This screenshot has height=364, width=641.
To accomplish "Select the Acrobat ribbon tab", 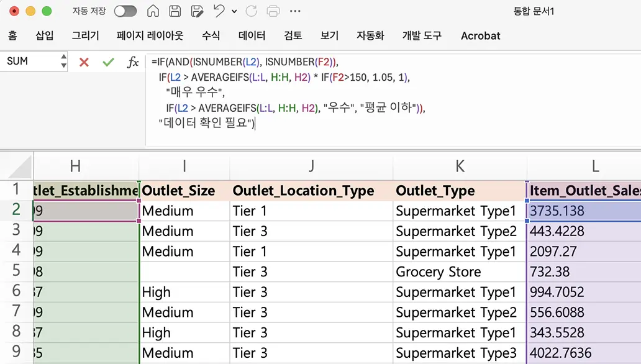I will 480,36.
